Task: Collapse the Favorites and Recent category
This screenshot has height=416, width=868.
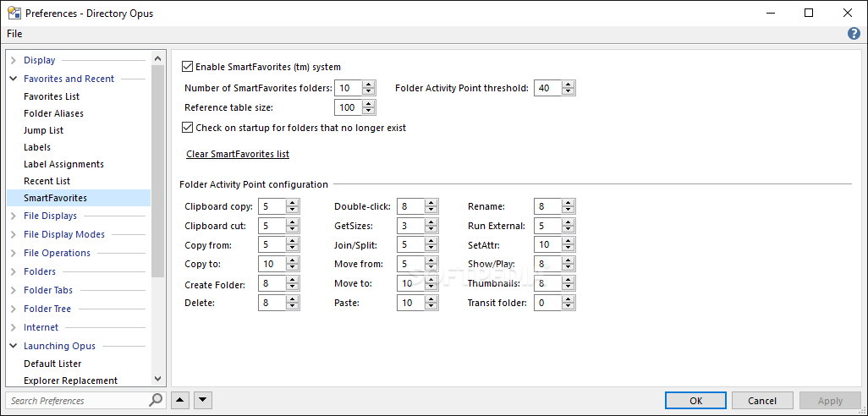Action: (x=14, y=79)
